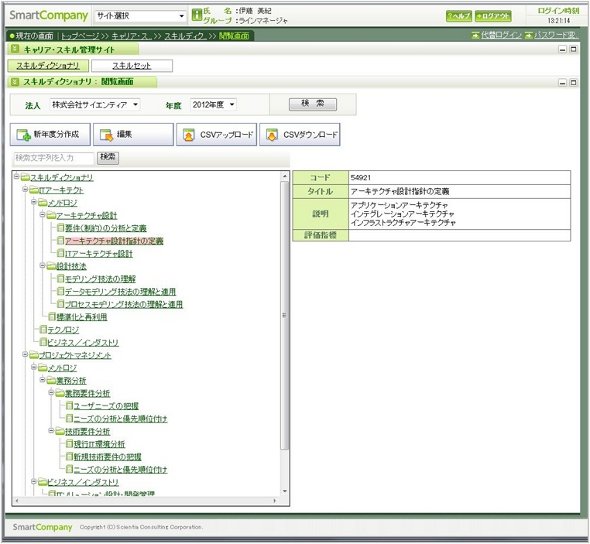The image size is (590, 544).
Task: Click the green ヘルプ help icon
Action: coord(459,16)
